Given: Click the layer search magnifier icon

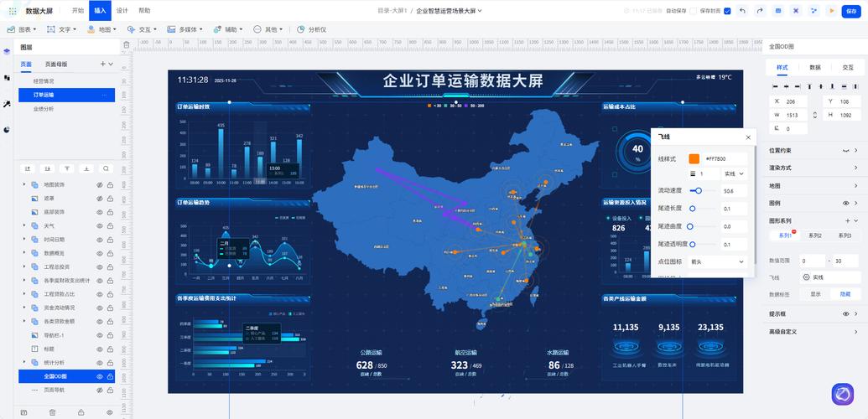Looking at the screenshot, I should pos(105,168).
